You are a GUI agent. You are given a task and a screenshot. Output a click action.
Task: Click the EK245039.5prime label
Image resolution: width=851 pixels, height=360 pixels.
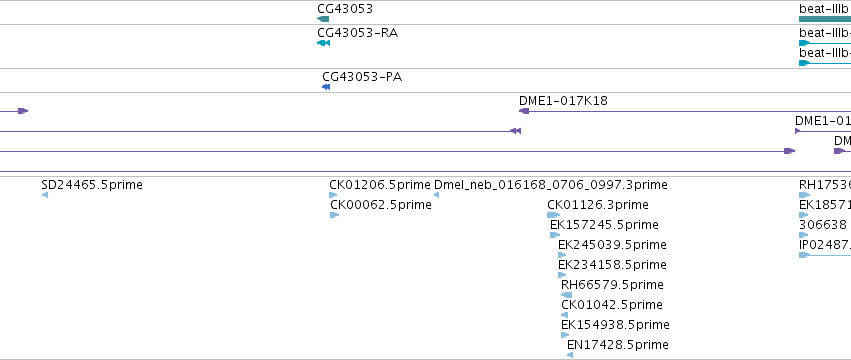[612, 244]
